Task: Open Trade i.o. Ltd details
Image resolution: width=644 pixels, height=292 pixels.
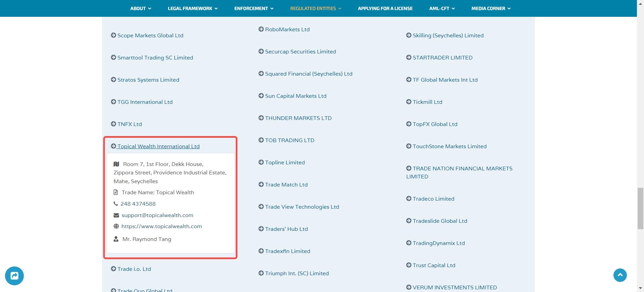Action: coord(131,269)
